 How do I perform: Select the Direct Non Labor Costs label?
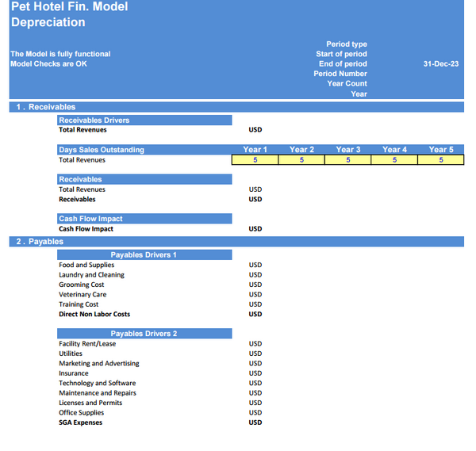pos(94,315)
